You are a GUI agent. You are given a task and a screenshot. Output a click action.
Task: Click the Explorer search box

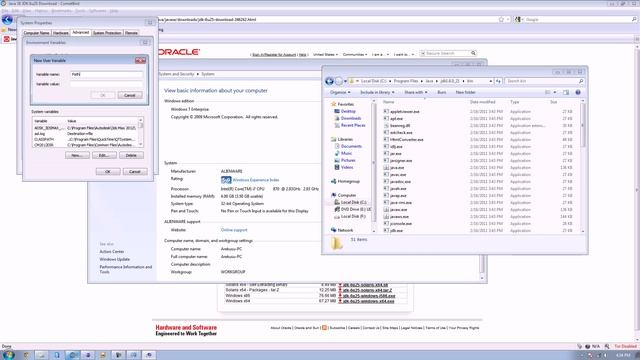(544, 81)
